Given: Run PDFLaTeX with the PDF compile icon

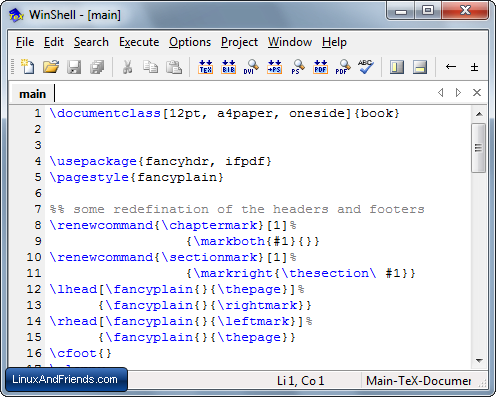Looking at the screenshot, I should (320, 67).
